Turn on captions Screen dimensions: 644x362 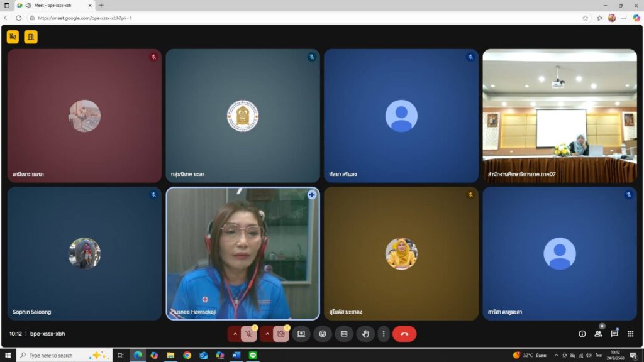coord(343,334)
